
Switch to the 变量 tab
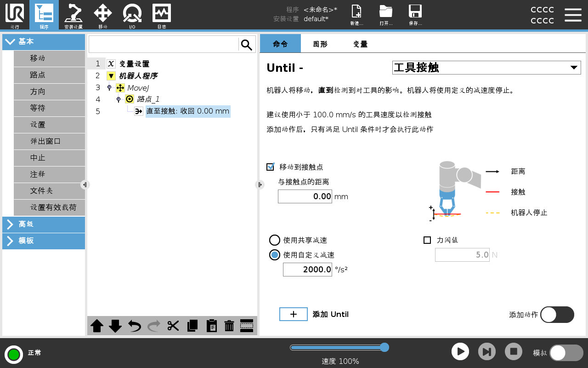[x=360, y=44]
